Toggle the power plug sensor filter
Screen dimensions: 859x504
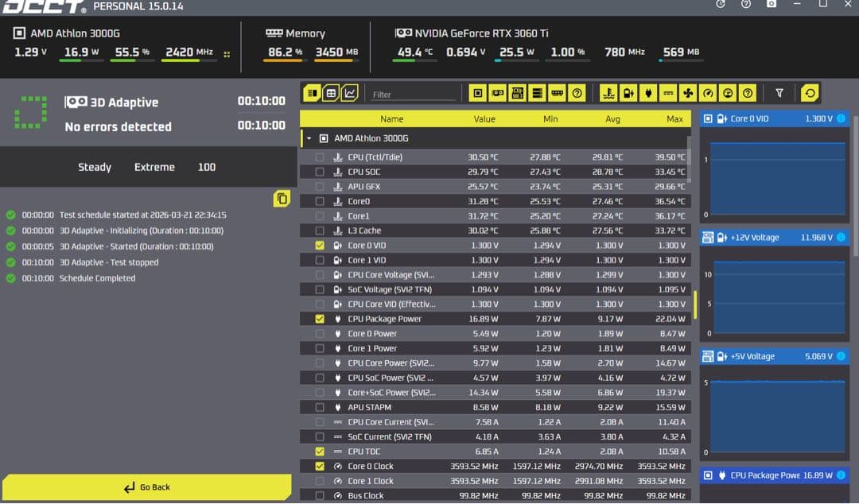coord(648,93)
